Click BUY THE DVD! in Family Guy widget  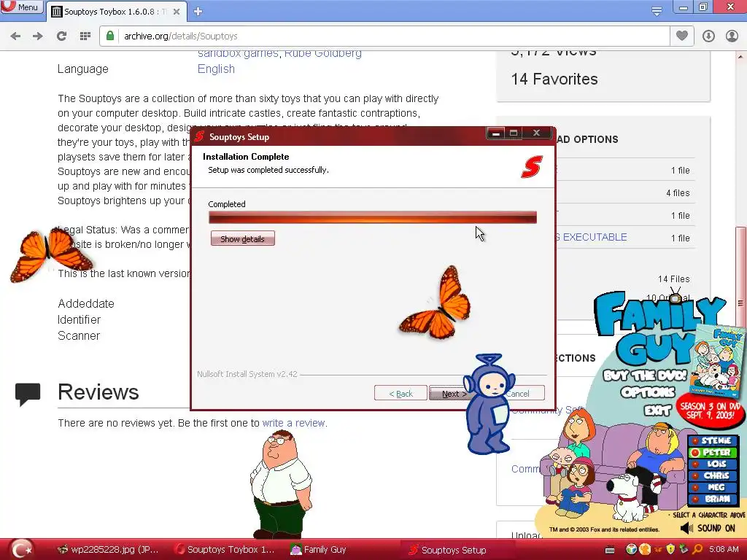[x=645, y=376]
